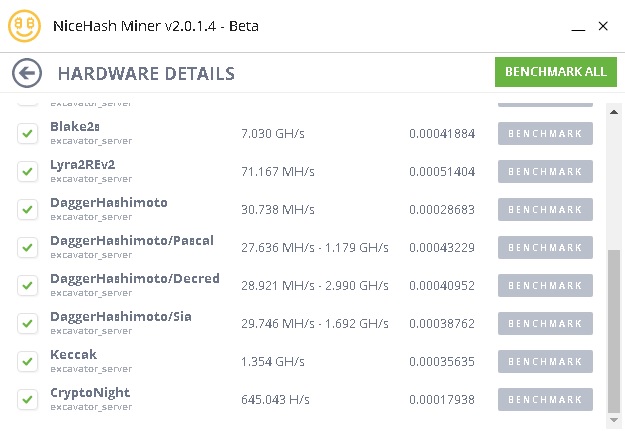Click the 0.00043229 profitability value
Screen dimensions: 625x431
click(442, 248)
